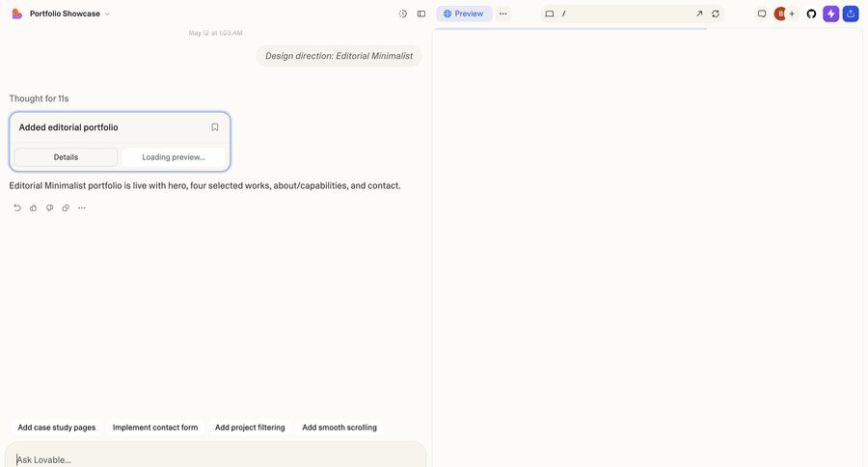Bookmark the Added editorial portfolio card
868x467 pixels.
(215, 127)
